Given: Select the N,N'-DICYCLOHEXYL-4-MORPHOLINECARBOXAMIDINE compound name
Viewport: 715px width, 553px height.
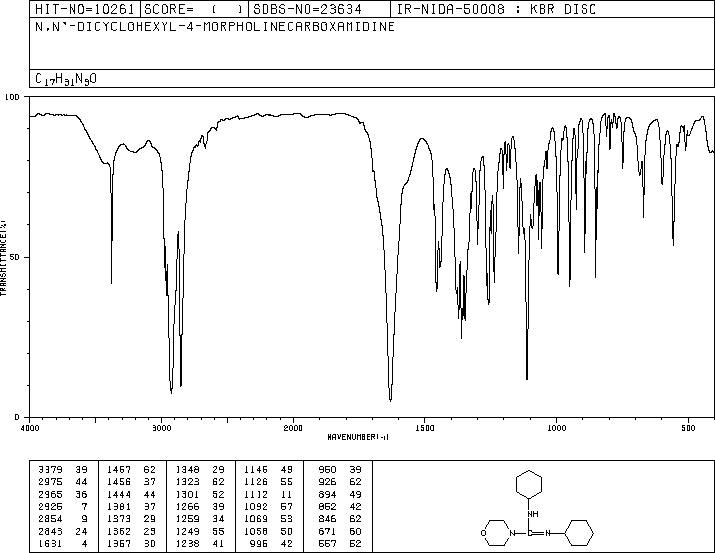Looking at the screenshot, I should coord(215,27).
